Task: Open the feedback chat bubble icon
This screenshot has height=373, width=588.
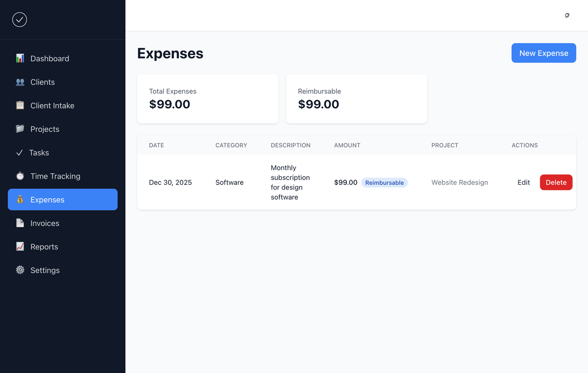Action: 567,15
